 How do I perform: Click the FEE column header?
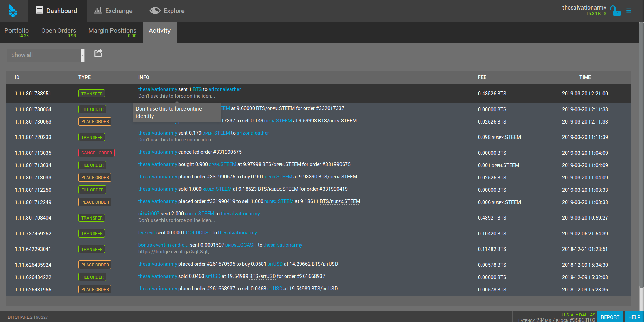[x=482, y=77]
